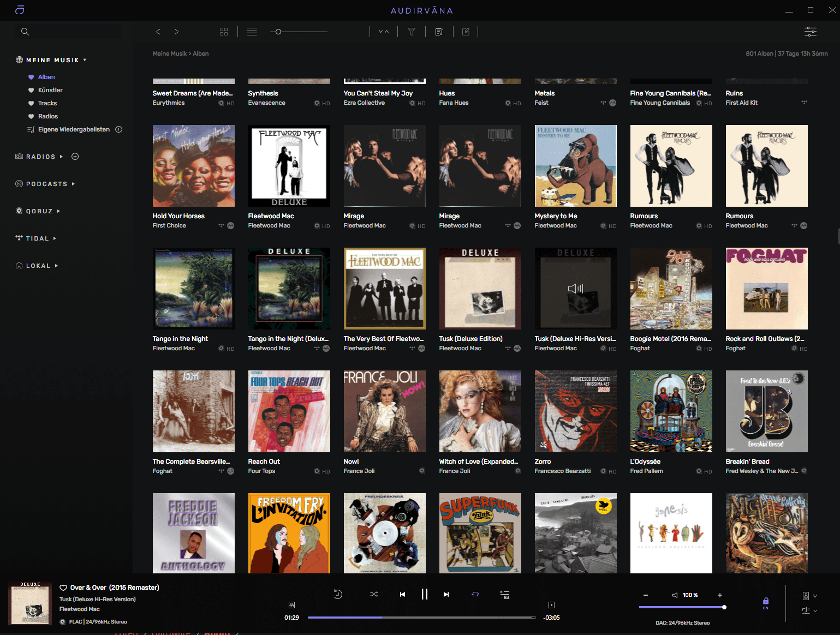Open the Mystery to Me album cover

click(x=576, y=166)
